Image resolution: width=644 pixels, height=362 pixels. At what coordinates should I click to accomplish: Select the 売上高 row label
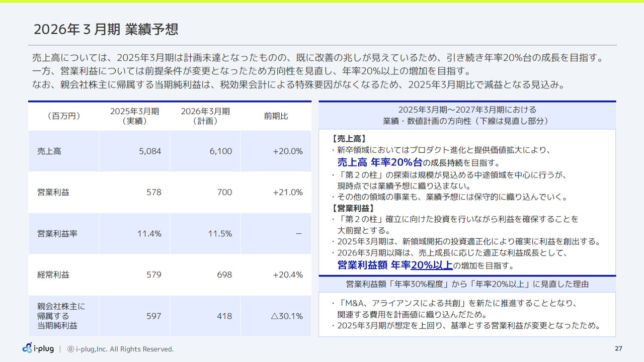(x=49, y=151)
